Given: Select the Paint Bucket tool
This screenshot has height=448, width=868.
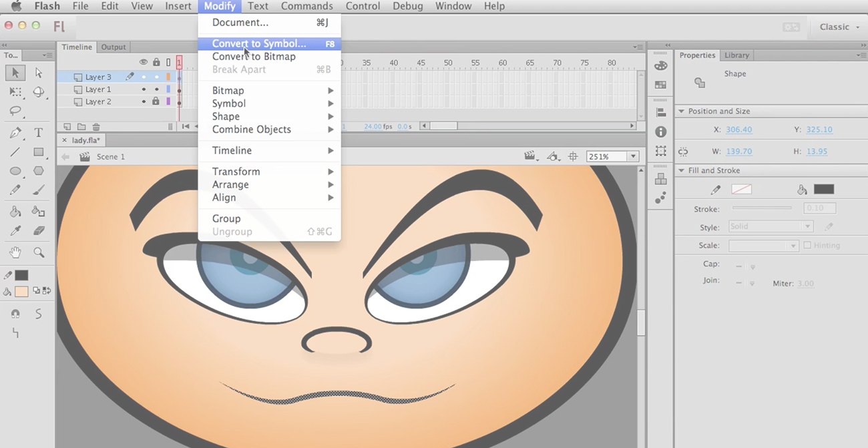Looking at the screenshot, I should pos(15,212).
